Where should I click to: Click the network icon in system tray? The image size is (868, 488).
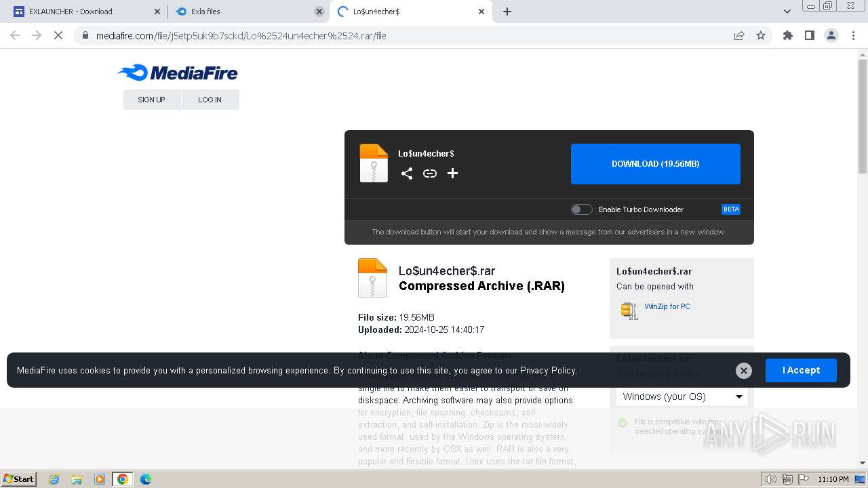[787, 479]
